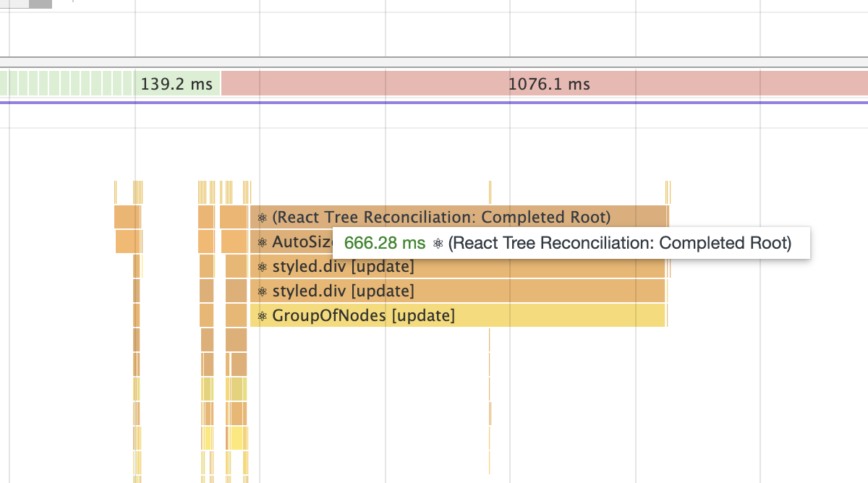Click the atom icon beside "(React Tree Reconciliation: Completed Root)"

(x=262, y=217)
